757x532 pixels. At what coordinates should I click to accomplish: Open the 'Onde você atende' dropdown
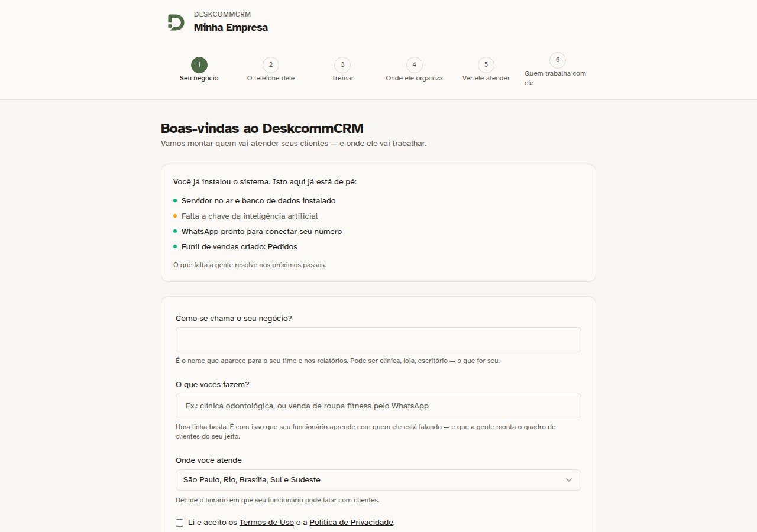[x=378, y=480]
